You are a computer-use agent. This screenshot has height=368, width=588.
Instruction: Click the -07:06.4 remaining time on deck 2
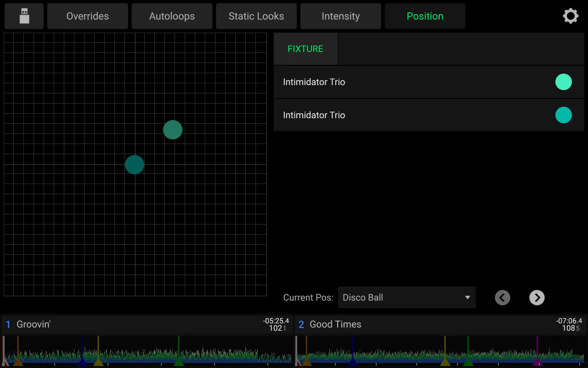point(569,321)
